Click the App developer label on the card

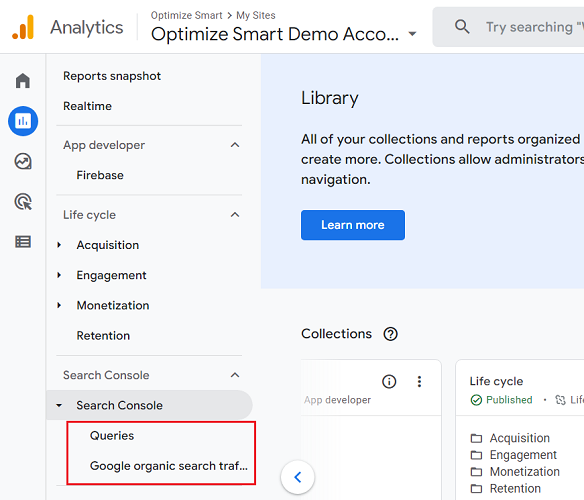[337, 400]
